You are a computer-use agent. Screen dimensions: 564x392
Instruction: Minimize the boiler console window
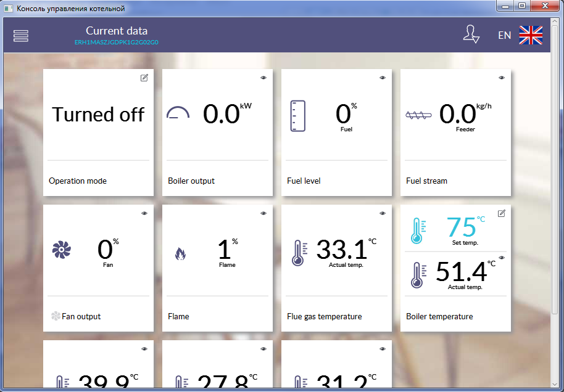tap(506, 6)
